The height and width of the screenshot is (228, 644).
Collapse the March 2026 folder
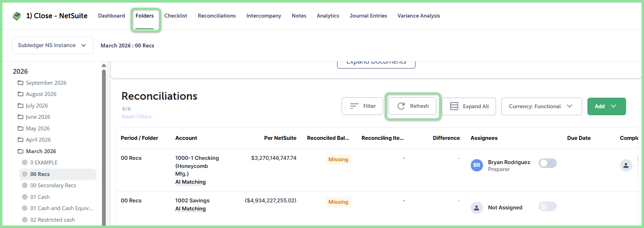41,151
